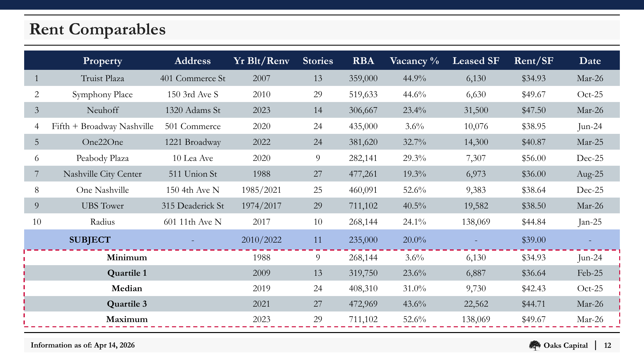Select the 'UBS Tower' property cell
The image size is (644, 362).
102,206
